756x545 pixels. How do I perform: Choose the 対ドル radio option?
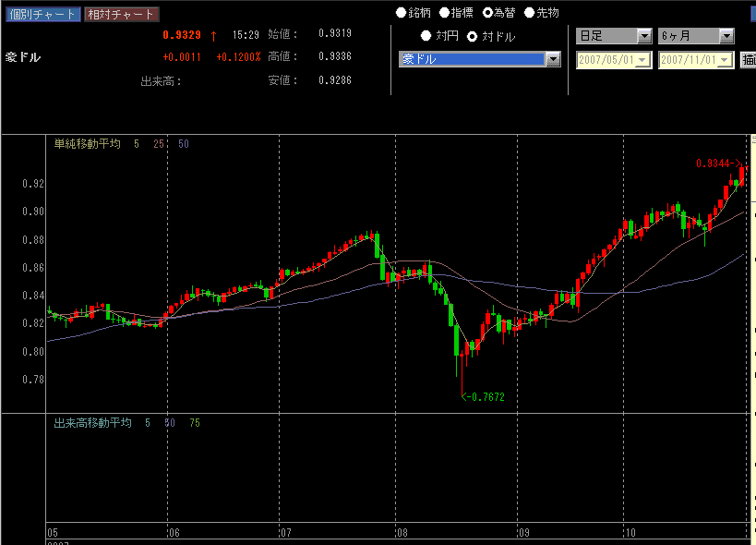473,36
